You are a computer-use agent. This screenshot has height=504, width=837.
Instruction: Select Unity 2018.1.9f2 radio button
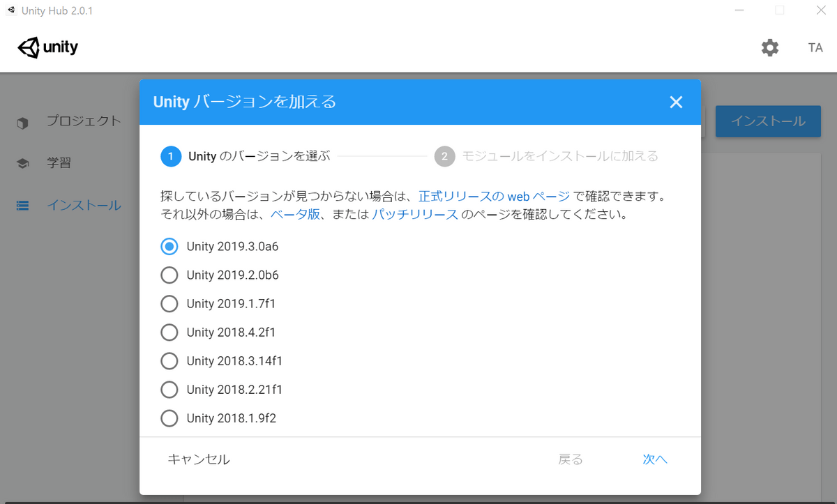coord(169,418)
